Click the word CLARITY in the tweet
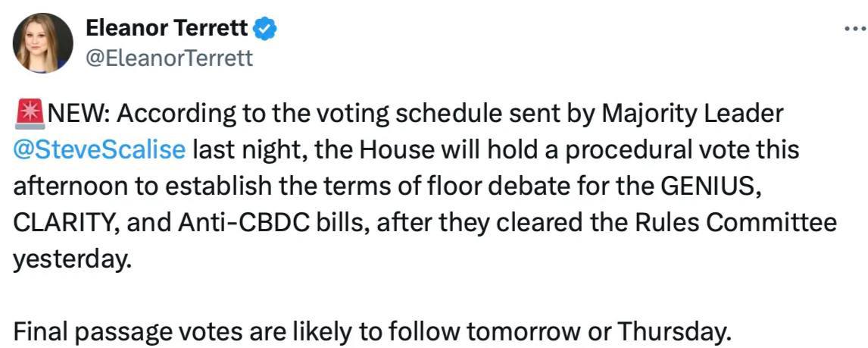The width and height of the screenshot is (868, 348). pyautogui.click(x=65, y=224)
